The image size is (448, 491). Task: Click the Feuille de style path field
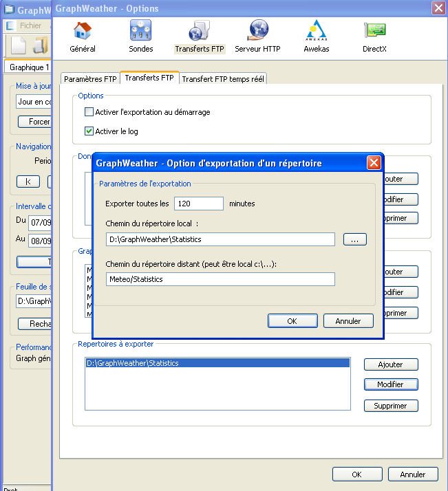coord(34,301)
